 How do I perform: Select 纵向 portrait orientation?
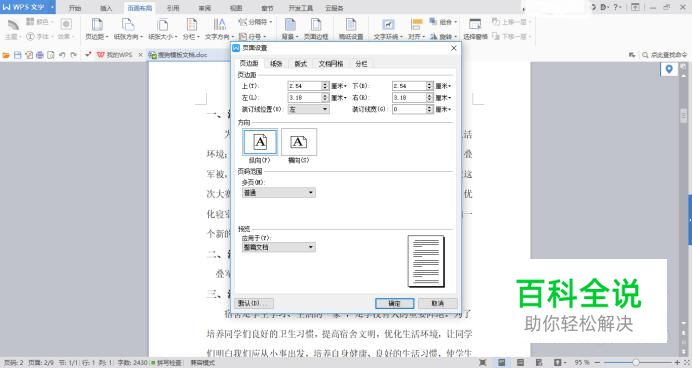tap(260, 142)
